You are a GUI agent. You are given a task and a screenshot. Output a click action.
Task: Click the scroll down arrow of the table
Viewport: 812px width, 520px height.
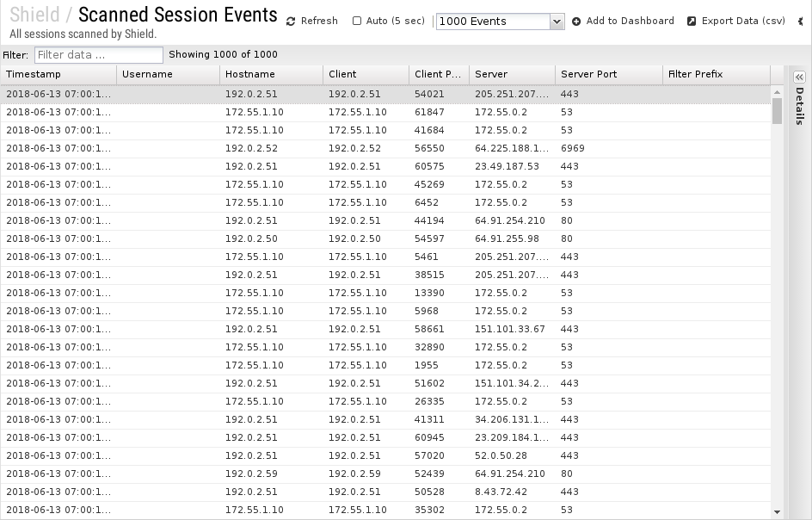777,512
